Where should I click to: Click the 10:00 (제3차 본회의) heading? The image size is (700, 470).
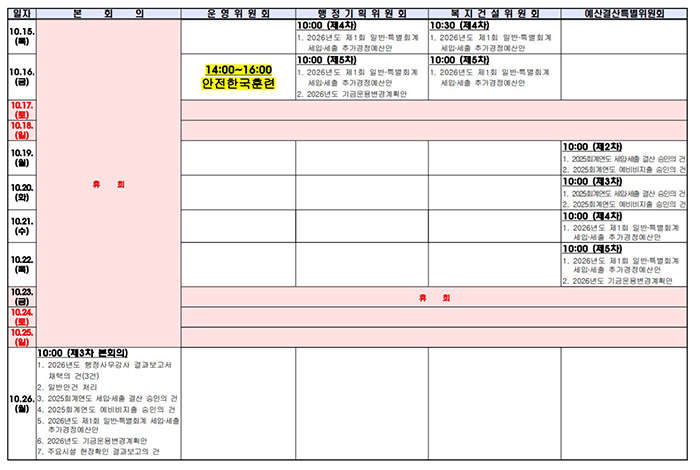(83, 353)
